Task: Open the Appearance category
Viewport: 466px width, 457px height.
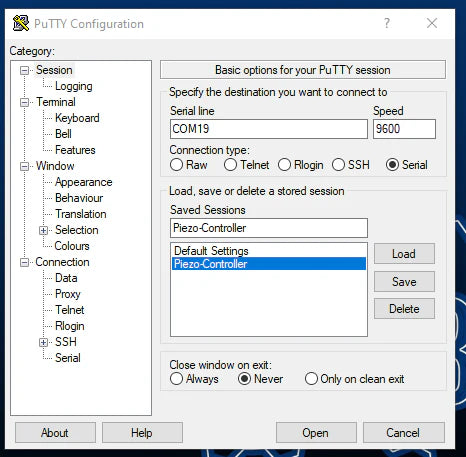Action: [x=83, y=182]
